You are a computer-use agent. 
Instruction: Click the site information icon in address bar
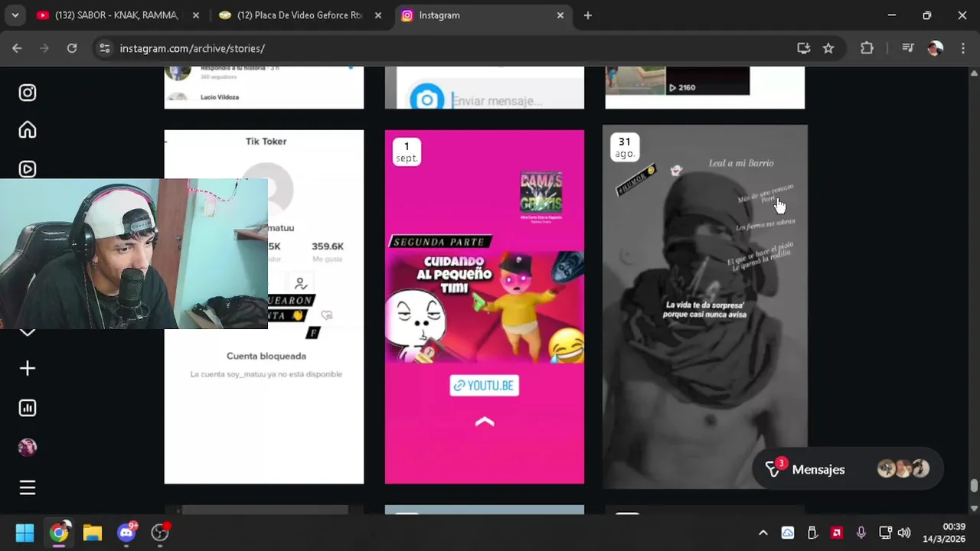tap(105, 48)
